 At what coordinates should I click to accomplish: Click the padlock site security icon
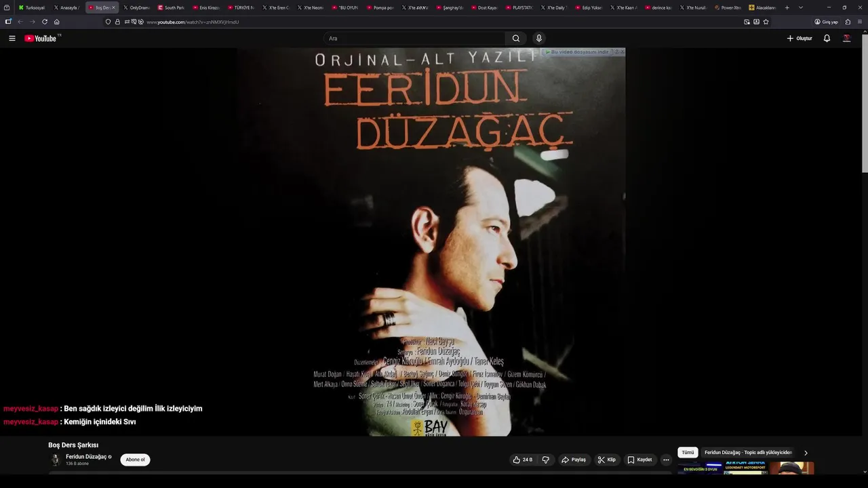117,22
